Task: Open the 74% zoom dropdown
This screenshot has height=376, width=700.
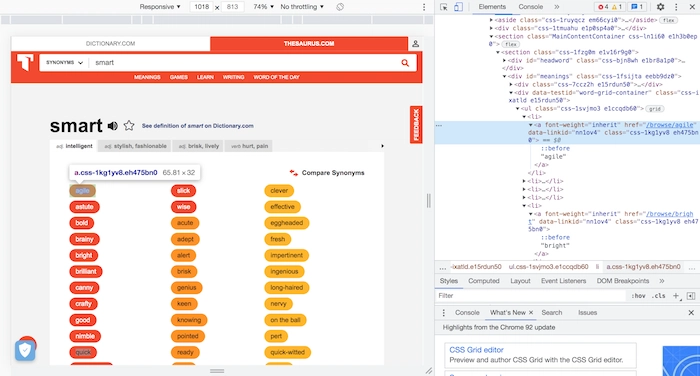Action: pyautogui.click(x=263, y=7)
